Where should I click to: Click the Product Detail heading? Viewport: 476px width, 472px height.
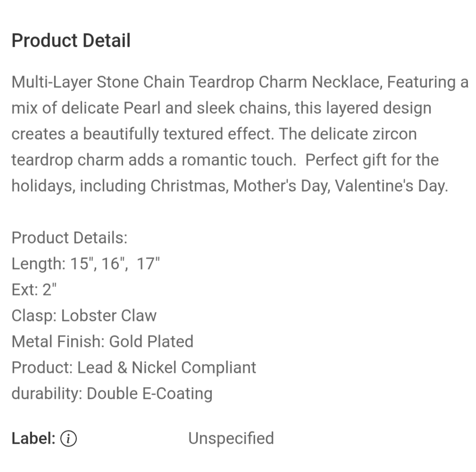pyautogui.click(x=71, y=41)
